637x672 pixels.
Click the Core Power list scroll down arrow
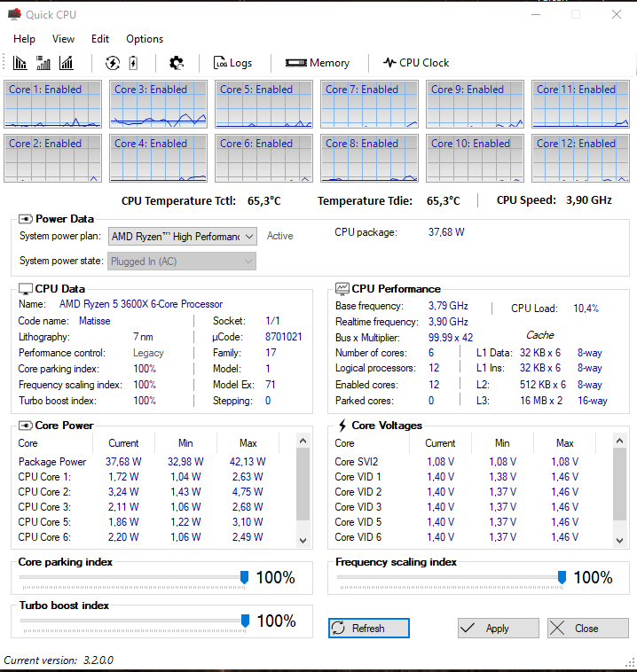pos(303,541)
